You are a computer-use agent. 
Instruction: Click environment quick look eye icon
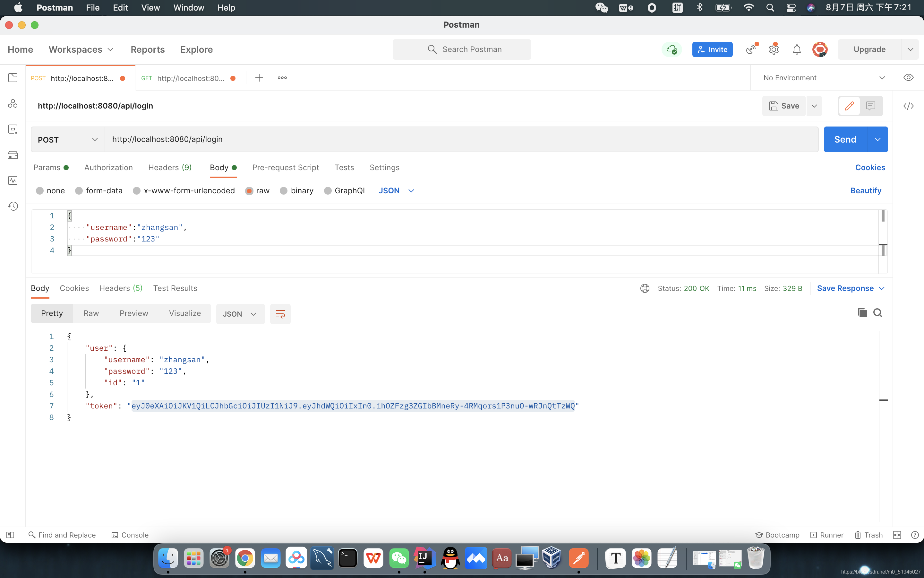(908, 78)
